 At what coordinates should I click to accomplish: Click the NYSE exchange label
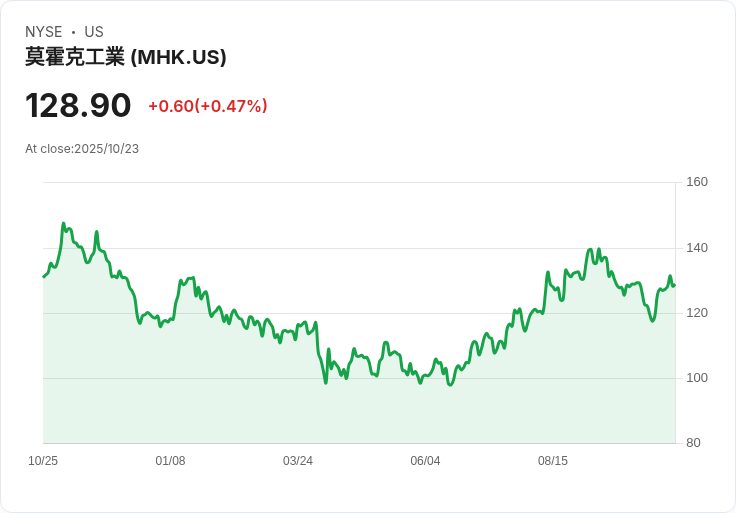pyautogui.click(x=44, y=32)
